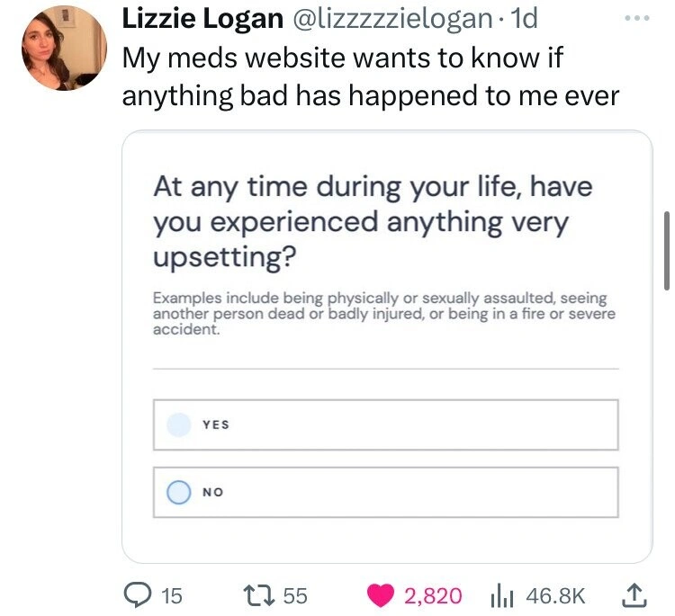Unlike the tweet via the pink heart
Image resolution: width=675 pixels, height=616 pixels.
[x=381, y=594]
